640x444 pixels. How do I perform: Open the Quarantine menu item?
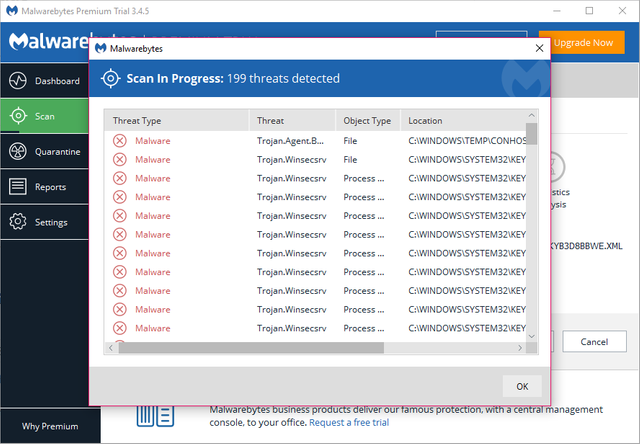(44, 151)
